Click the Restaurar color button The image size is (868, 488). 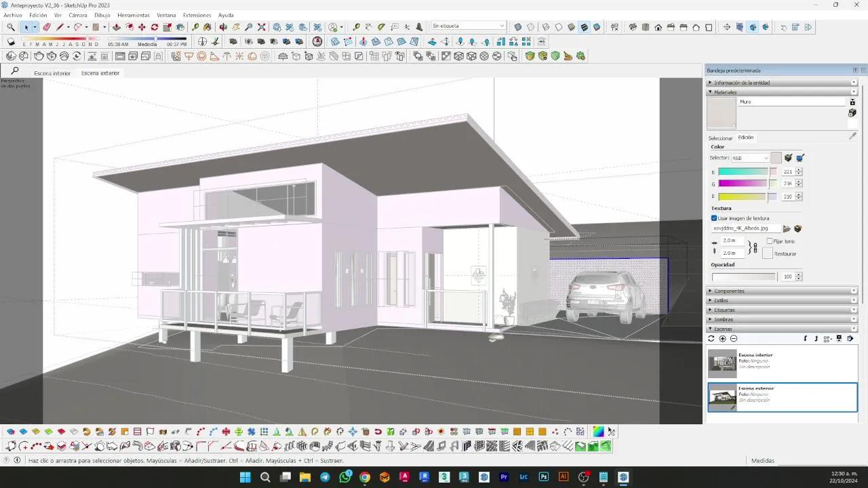point(768,253)
